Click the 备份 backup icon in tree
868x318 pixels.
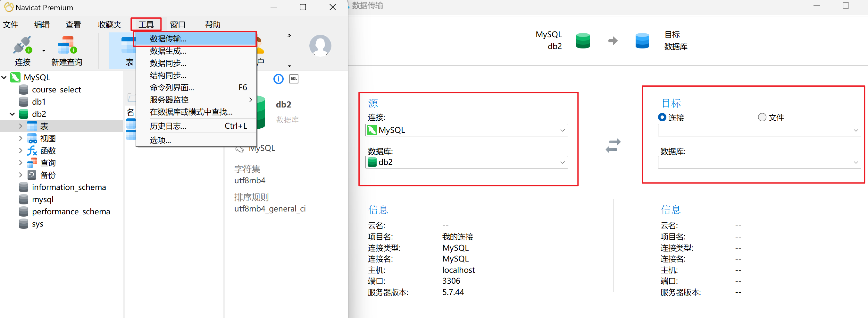(x=32, y=175)
